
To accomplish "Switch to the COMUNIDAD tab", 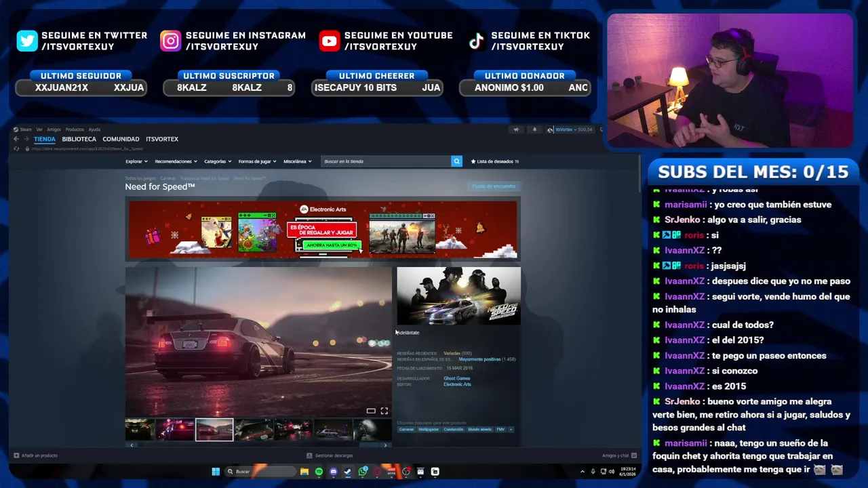I will [121, 139].
